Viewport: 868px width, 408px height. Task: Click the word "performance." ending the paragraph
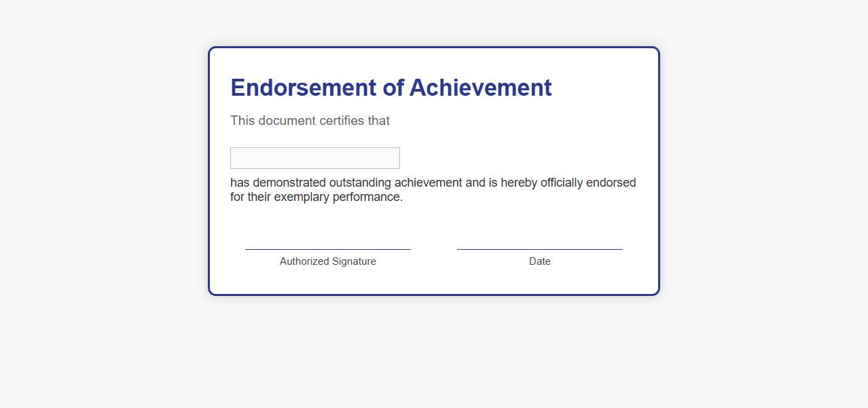coord(367,197)
